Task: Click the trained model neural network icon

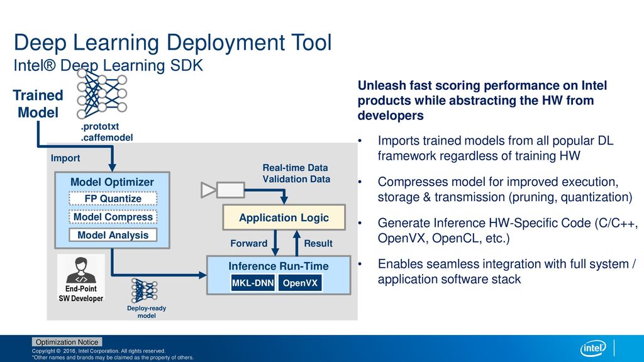Action: click(101, 94)
